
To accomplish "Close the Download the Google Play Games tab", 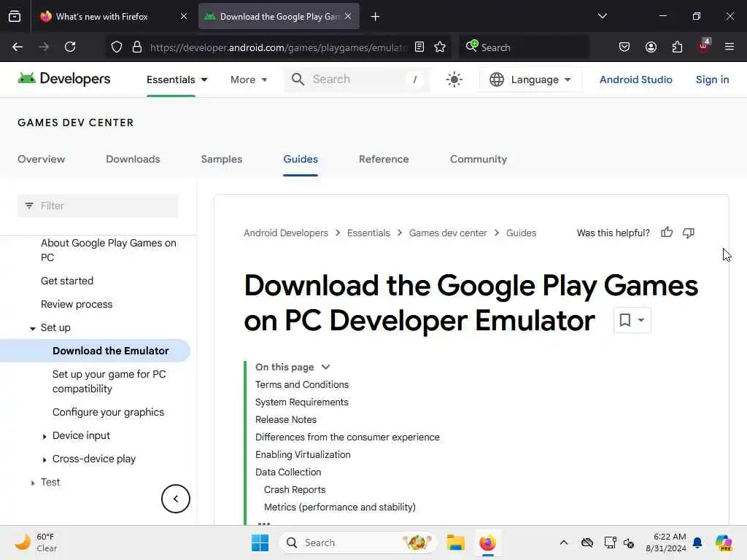I will click(348, 16).
